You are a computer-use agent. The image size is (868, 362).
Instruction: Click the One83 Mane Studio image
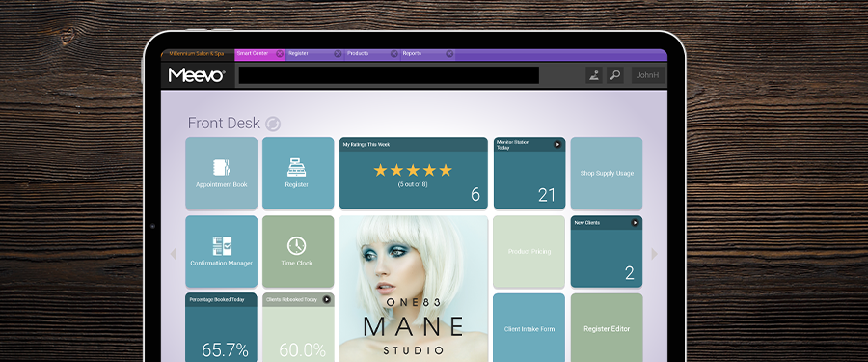(414, 289)
